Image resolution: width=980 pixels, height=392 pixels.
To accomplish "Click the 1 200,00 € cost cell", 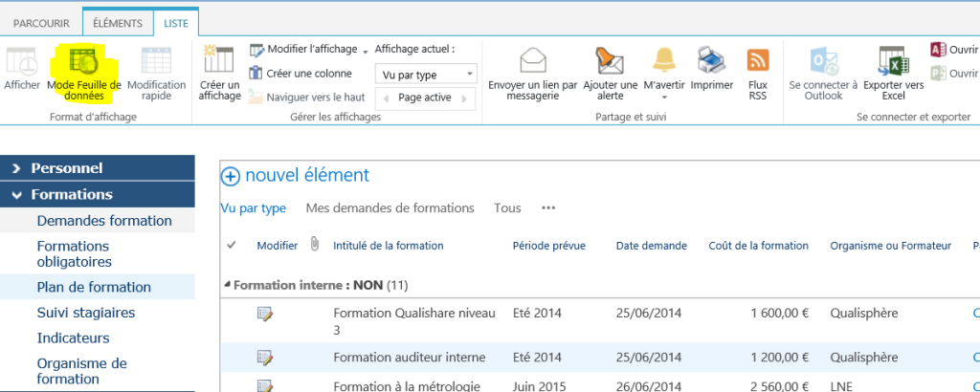I will [x=780, y=358].
